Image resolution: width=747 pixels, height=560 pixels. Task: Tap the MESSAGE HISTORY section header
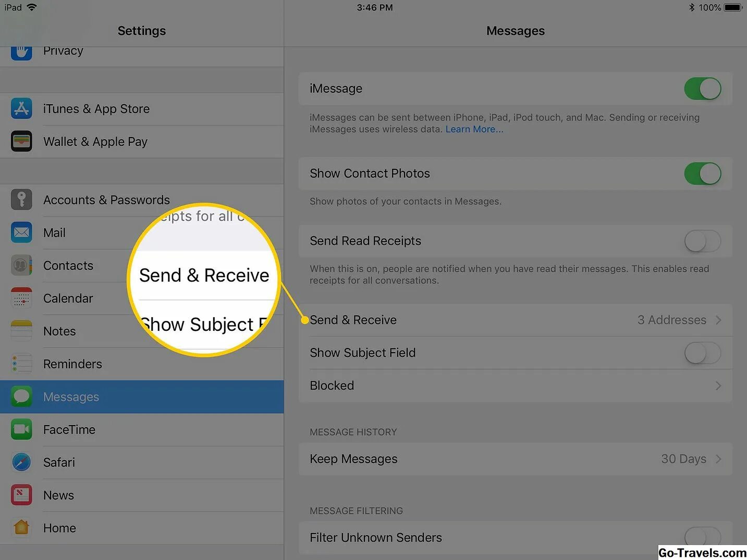(x=353, y=432)
